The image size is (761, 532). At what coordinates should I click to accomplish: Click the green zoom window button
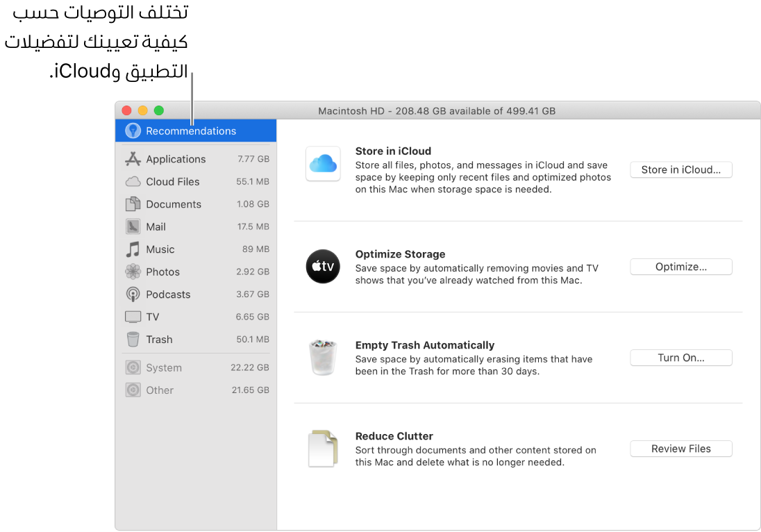(x=159, y=110)
